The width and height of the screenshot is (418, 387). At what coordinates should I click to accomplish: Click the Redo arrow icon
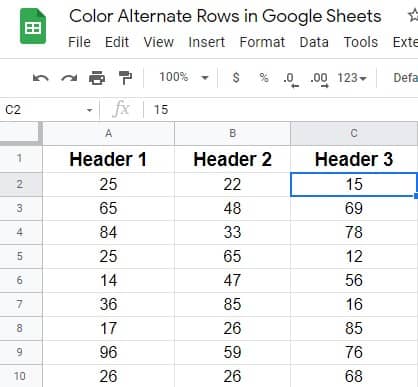pyautogui.click(x=69, y=78)
